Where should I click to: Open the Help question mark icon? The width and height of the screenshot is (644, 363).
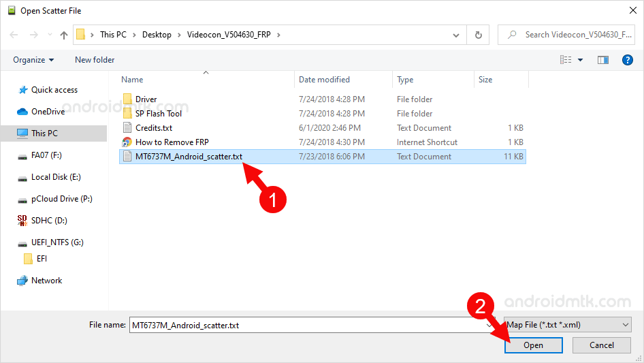point(628,60)
